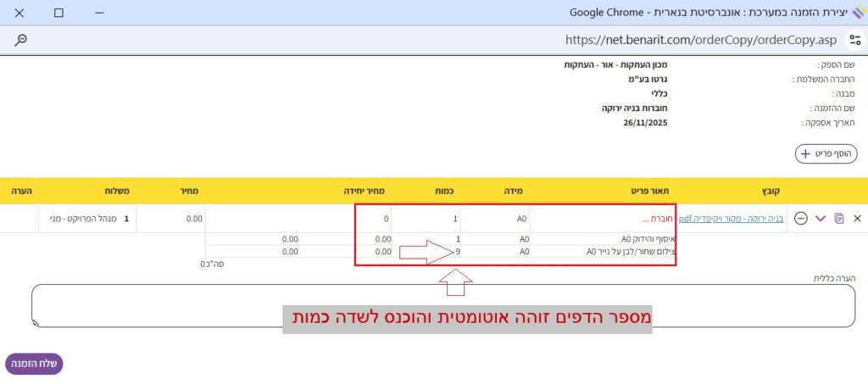Click the plus icon in Add Item button
The height and width of the screenshot is (384, 868).
click(x=805, y=153)
